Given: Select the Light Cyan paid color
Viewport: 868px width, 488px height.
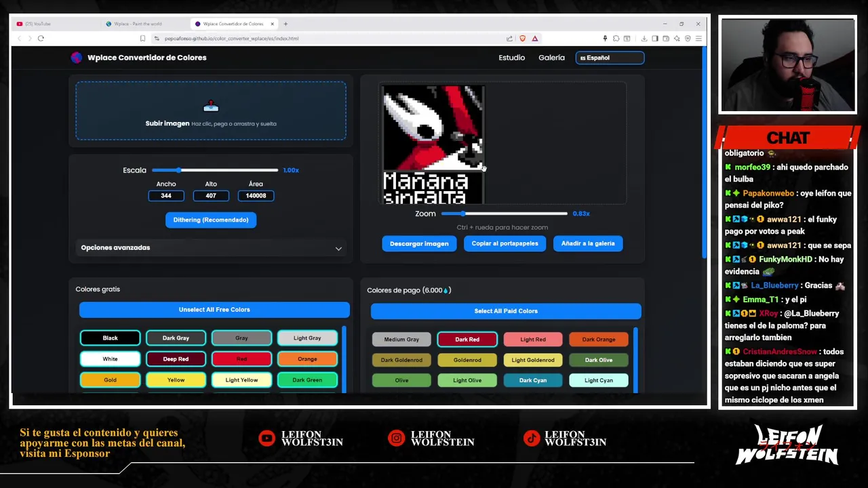Looking at the screenshot, I should [599, 380].
